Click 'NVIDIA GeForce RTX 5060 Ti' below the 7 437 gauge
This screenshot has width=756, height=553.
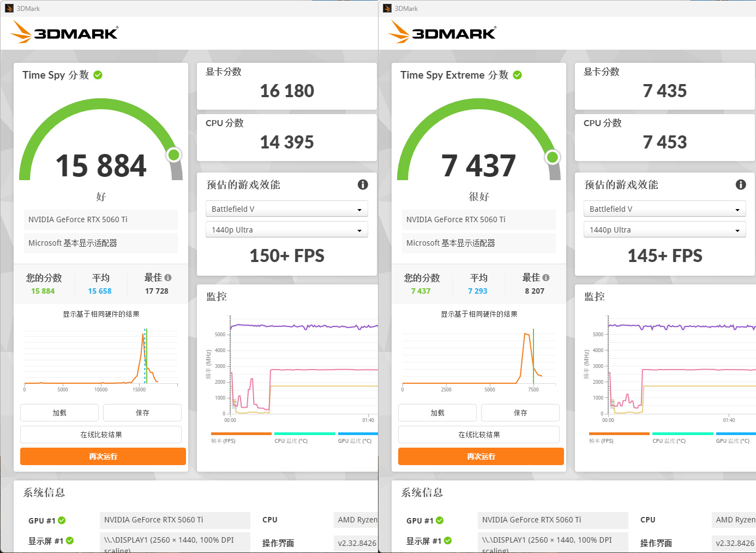click(x=479, y=219)
